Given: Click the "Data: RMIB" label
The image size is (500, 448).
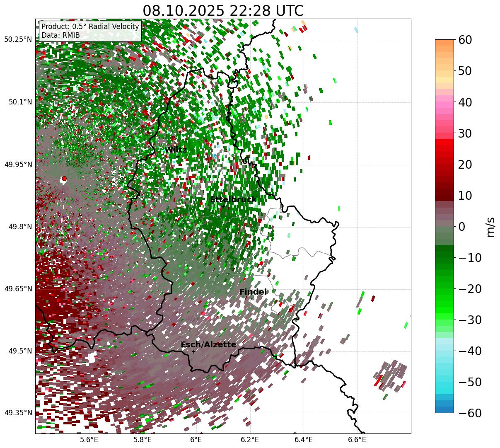Looking at the screenshot, I should pyautogui.click(x=60, y=36).
